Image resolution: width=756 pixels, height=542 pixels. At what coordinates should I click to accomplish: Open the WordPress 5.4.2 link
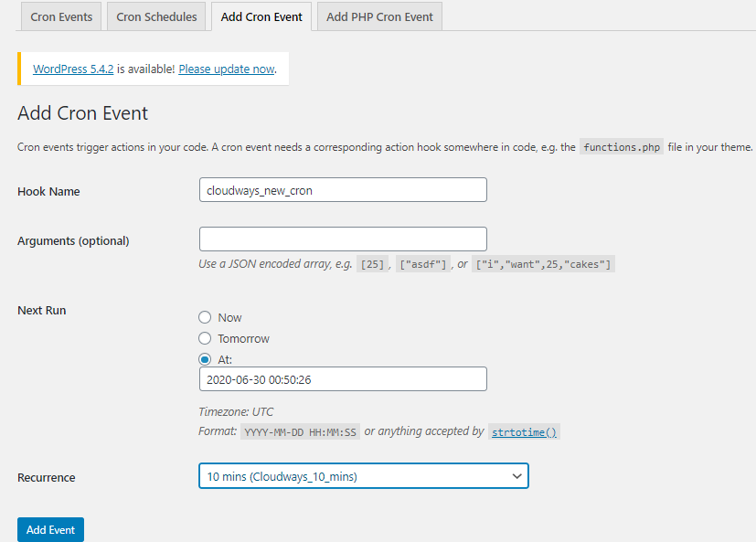pyautogui.click(x=73, y=69)
